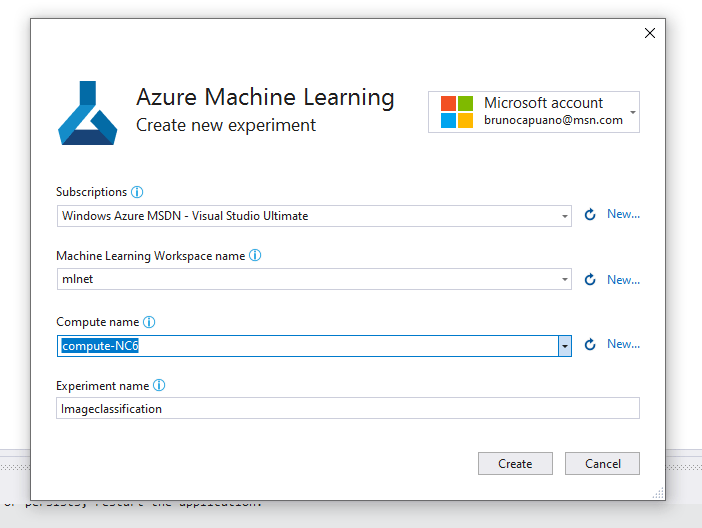Open the Subscriptions dropdown list
This screenshot has width=702, height=528.
point(565,216)
